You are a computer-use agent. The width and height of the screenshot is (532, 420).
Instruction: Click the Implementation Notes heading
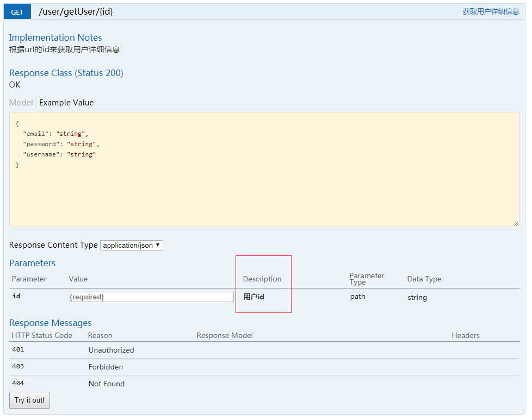(55, 37)
